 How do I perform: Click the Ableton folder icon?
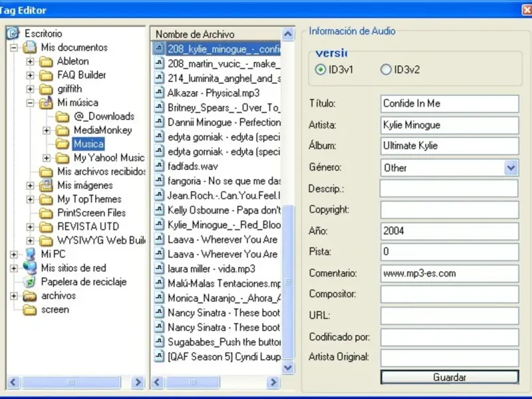click(x=46, y=61)
